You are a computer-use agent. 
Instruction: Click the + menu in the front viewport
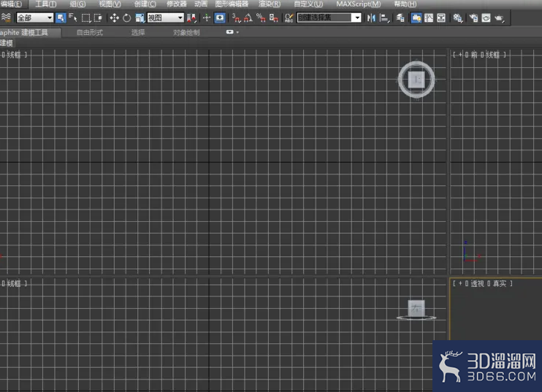460,55
